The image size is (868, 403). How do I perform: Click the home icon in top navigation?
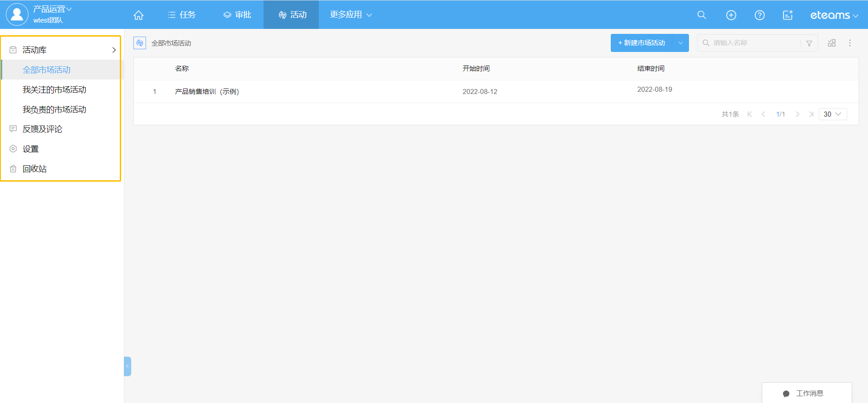tap(138, 15)
